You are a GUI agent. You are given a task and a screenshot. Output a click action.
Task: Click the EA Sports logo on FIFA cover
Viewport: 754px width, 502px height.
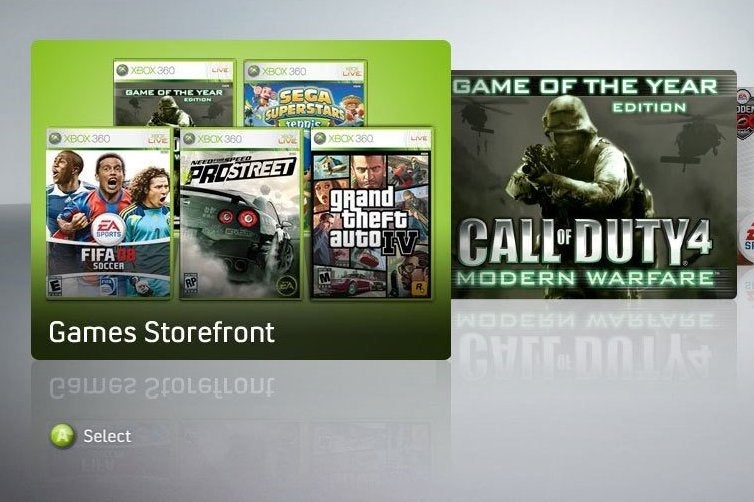(109, 228)
